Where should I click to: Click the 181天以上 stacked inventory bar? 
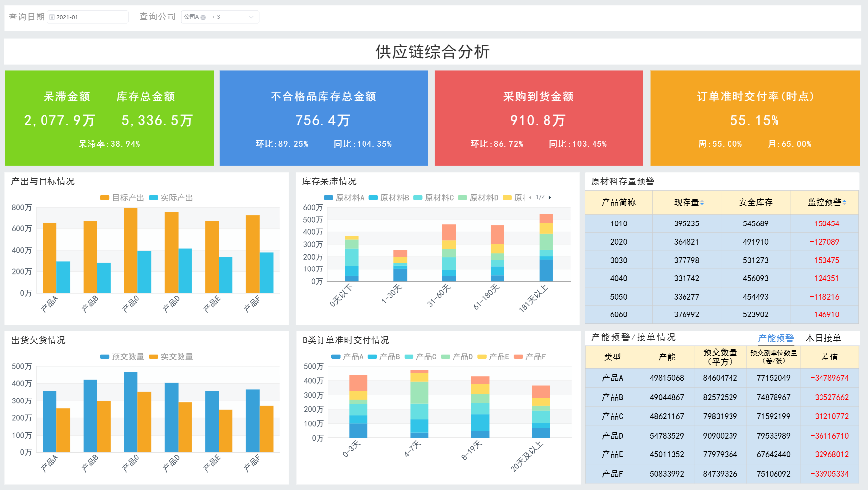(546, 247)
